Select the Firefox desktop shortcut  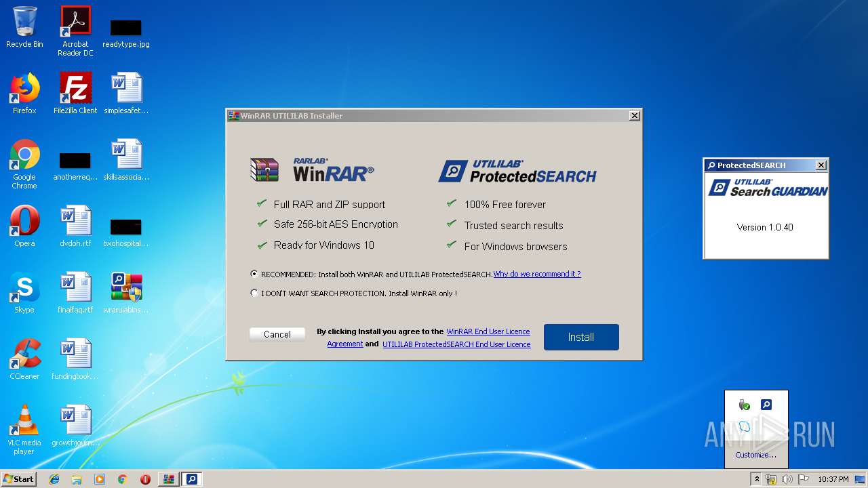pos(24,94)
